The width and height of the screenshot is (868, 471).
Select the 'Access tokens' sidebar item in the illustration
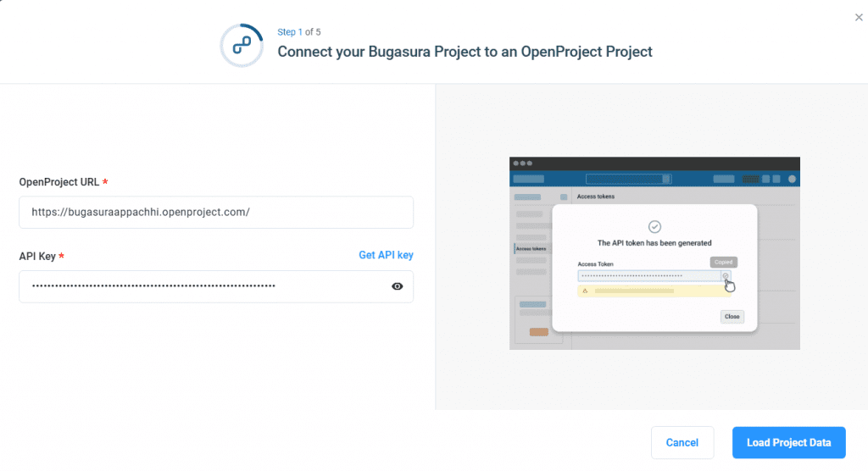pos(530,248)
